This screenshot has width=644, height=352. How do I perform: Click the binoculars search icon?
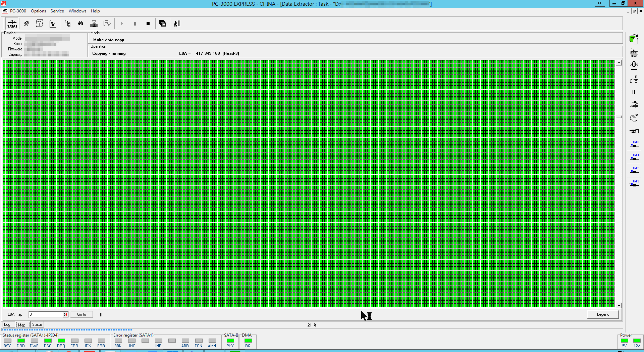coord(80,24)
